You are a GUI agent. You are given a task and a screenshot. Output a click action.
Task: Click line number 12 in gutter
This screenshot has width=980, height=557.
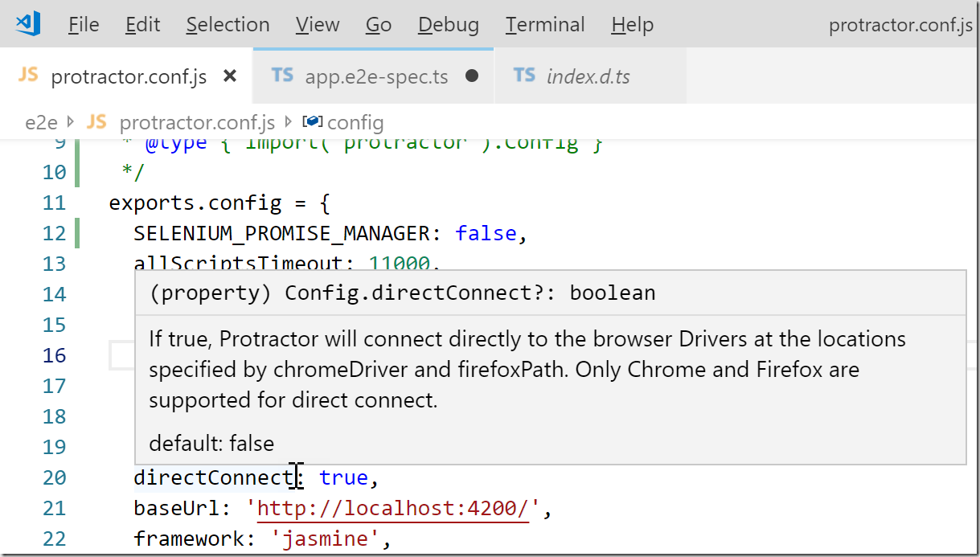54,233
